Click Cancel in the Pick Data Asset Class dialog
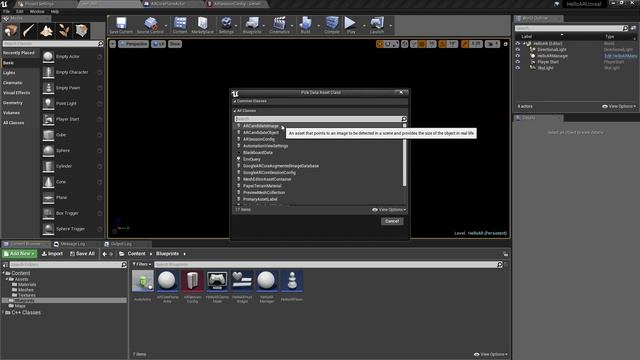 click(x=392, y=221)
